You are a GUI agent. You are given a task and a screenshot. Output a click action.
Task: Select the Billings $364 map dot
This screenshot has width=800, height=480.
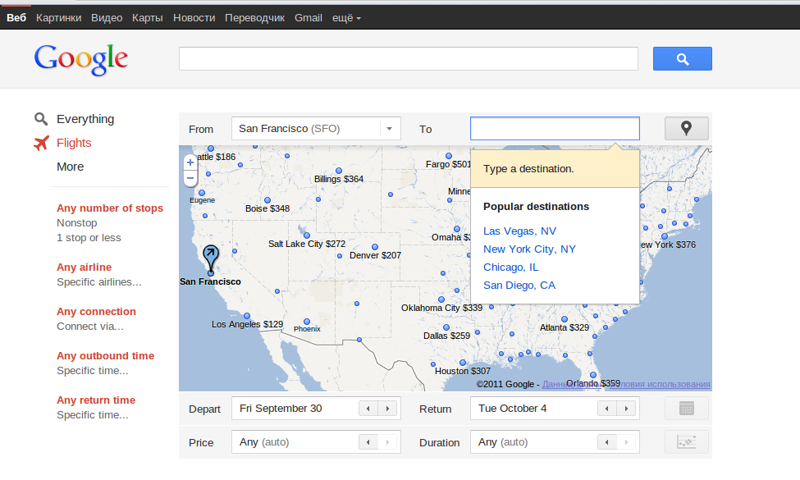coord(339,170)
